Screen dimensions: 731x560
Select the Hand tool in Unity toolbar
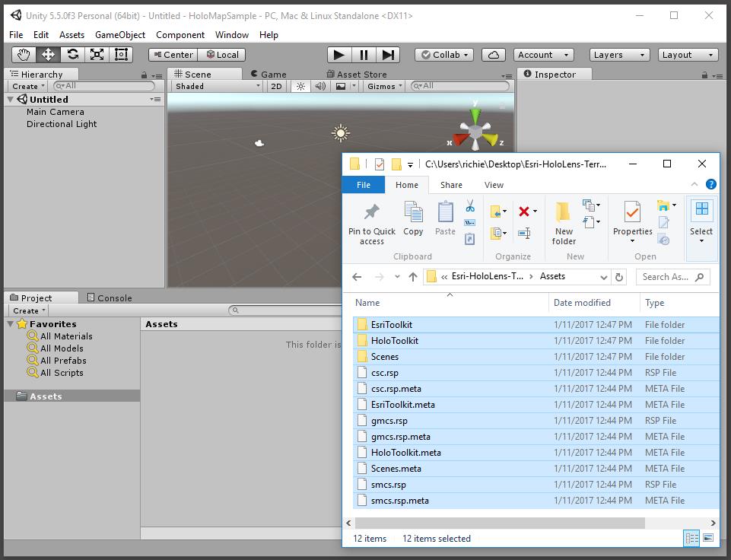24,55
